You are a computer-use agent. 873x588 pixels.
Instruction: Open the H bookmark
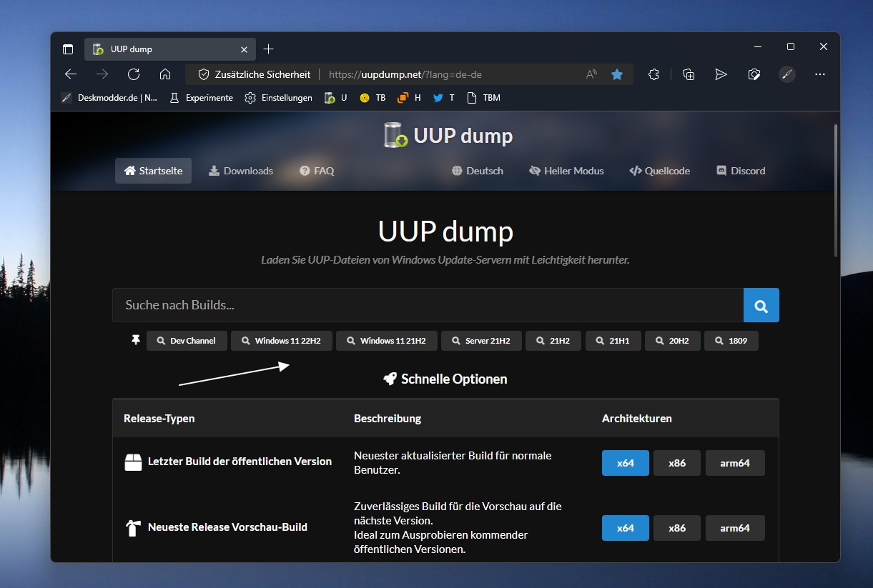409,98
